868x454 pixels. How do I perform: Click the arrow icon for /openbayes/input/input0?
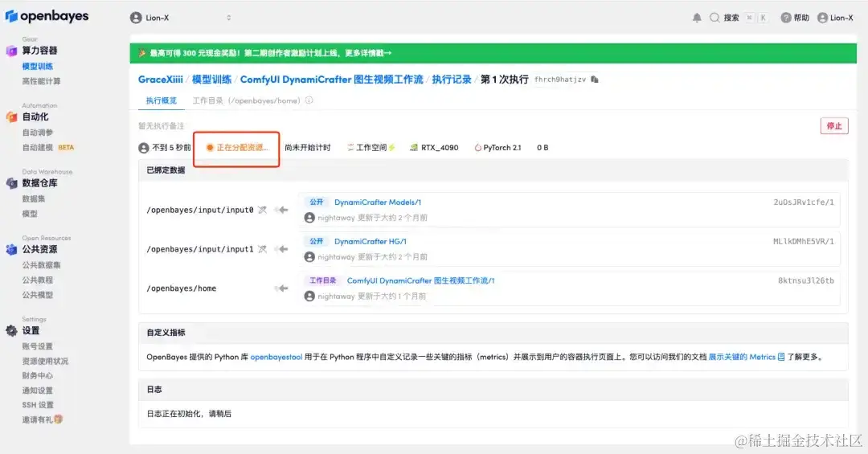click(282, 210)
